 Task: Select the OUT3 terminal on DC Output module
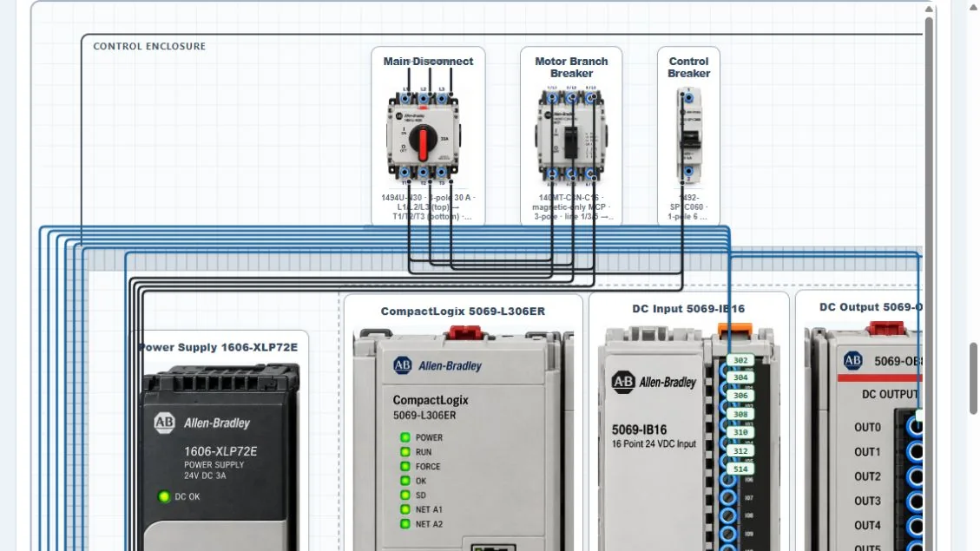tap(915, 501)
